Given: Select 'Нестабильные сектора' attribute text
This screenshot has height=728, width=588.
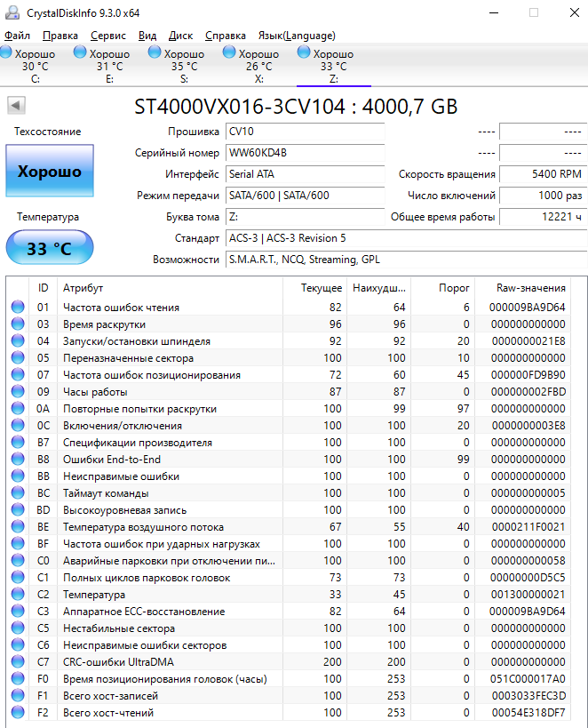Looking at the screenshot, I should tap(119, 628).
